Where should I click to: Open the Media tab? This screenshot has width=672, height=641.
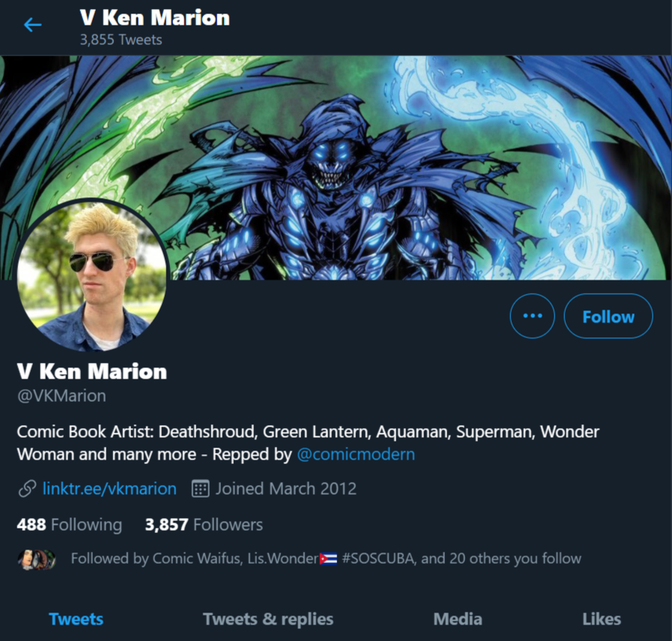pos(458,619)
